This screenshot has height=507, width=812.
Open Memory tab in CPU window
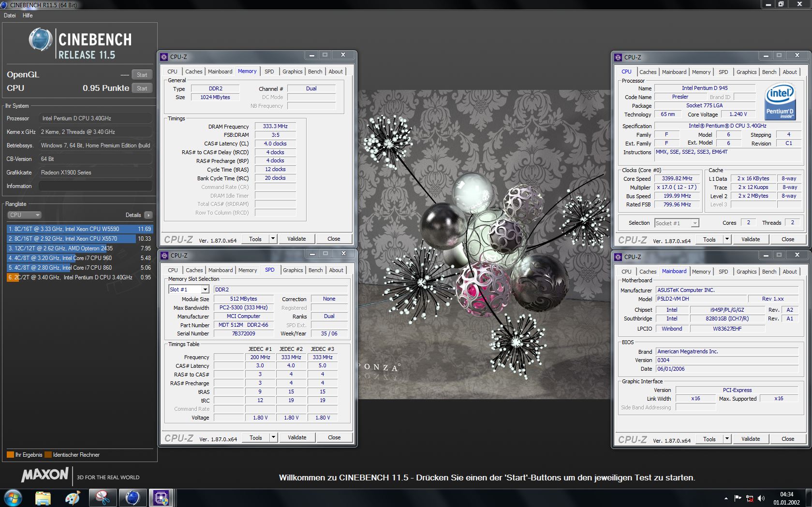701,72
